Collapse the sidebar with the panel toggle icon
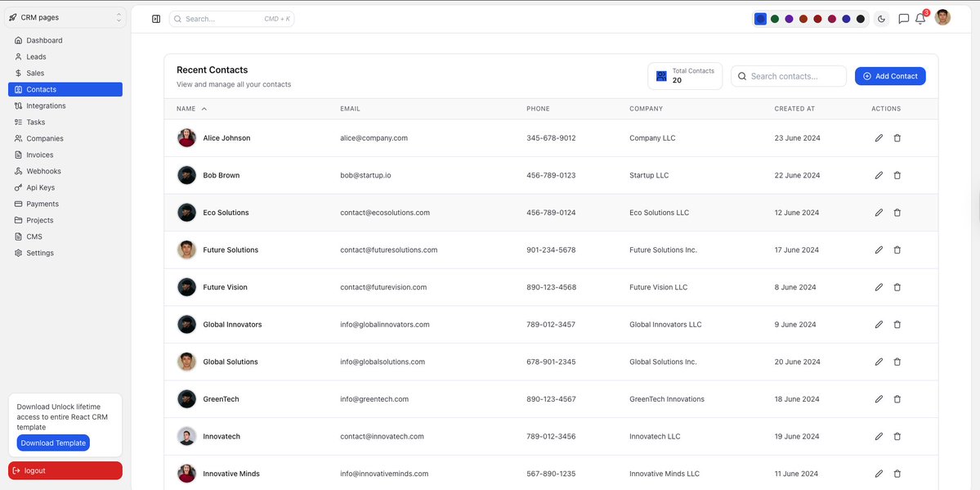 (x=155, y=18)
